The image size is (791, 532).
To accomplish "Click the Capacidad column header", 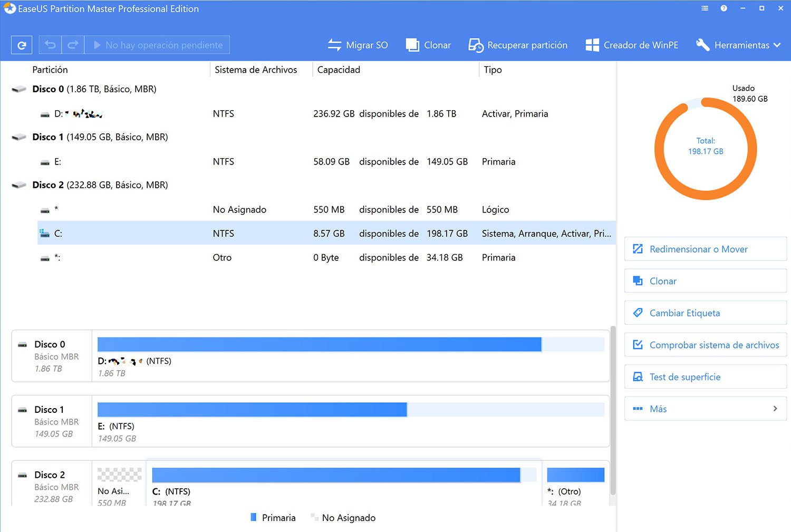I will click(339, 70).
